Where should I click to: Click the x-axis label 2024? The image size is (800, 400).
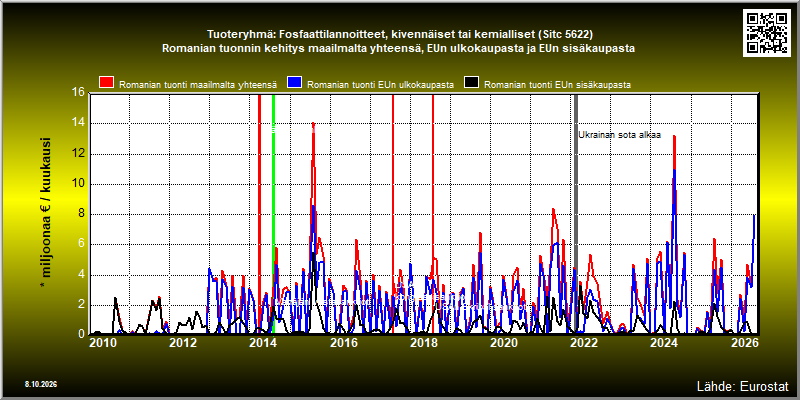(x=664, y=343)
